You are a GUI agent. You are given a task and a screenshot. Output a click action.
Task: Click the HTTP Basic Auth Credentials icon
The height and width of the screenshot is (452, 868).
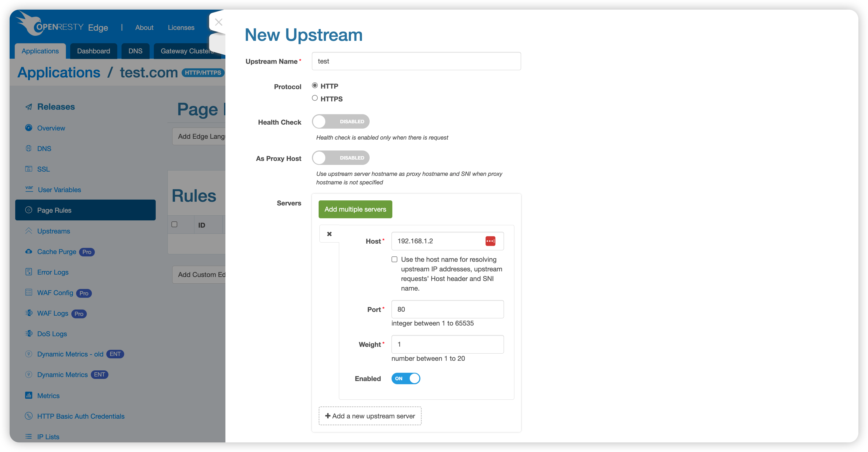(29, 416)
